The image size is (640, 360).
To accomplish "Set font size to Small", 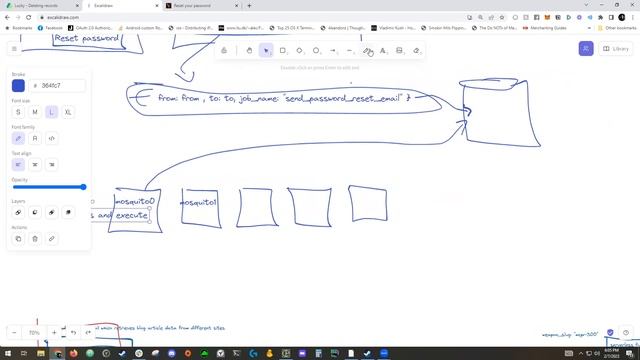I will coord(18,112).
